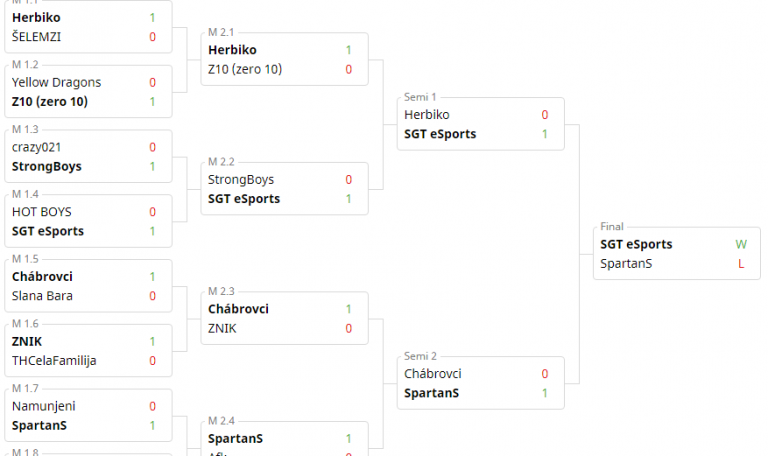Click crazy021 in match M 1.3
Viewport: 768px width, 456px height.
point(37,147)
